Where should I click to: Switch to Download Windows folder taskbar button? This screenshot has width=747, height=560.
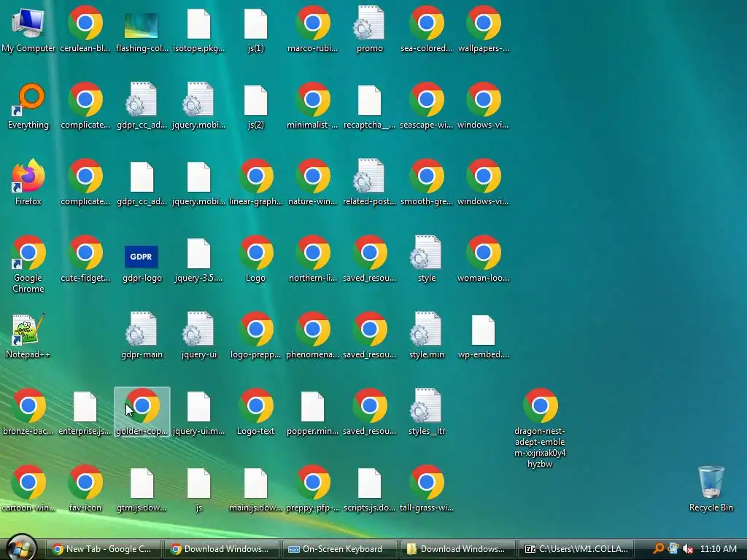(x=458, y=549)
